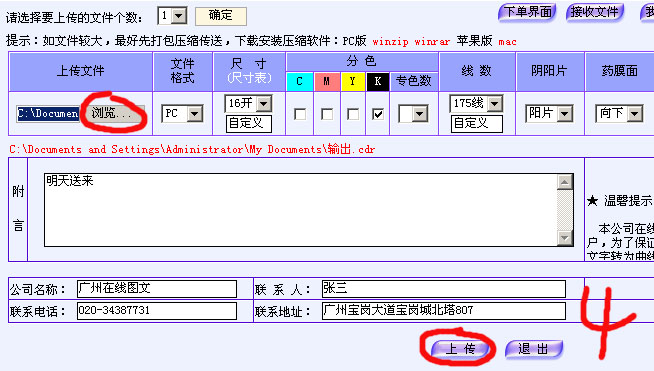Uncheck the black K color checkbox
This screenshot has width=654, height=371.
point(378,114)
